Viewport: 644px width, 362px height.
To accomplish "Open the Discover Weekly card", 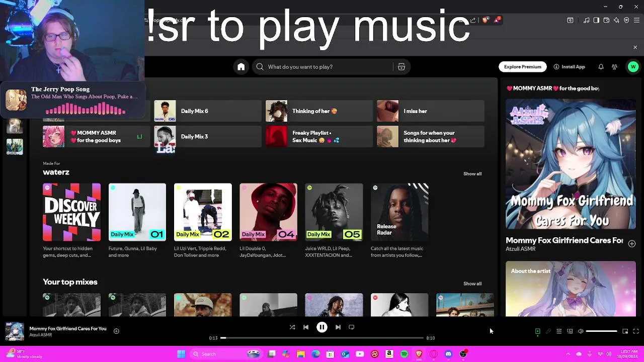I will tap(71, 221).
